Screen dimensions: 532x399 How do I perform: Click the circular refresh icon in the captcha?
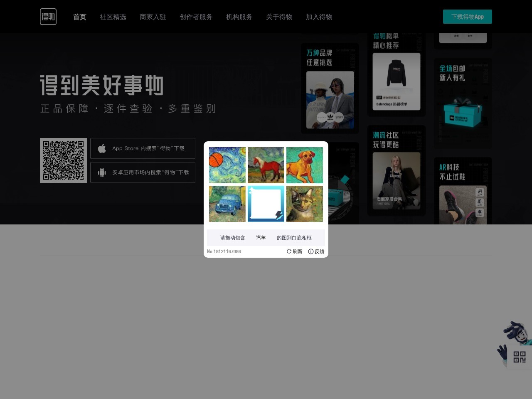point(288,251)
